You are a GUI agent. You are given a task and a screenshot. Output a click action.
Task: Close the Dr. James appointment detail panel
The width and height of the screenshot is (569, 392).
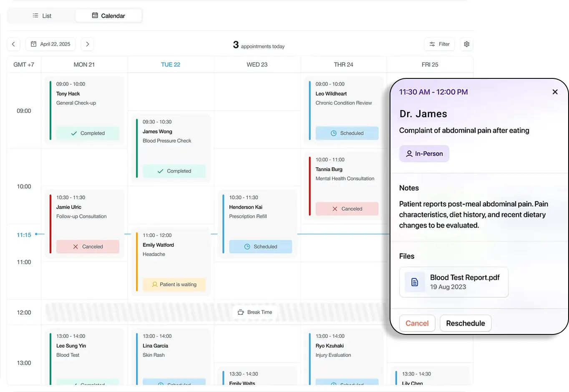[x=555, y=92]
